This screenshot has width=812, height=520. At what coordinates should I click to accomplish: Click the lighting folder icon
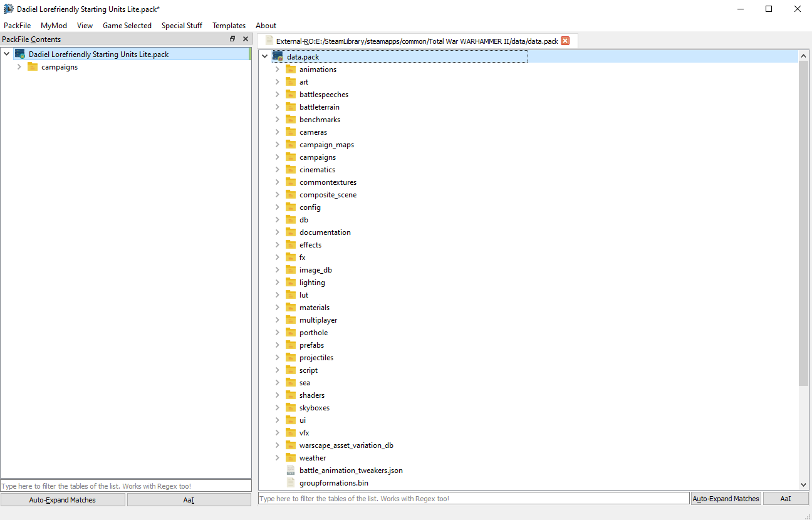pos(291,283)
